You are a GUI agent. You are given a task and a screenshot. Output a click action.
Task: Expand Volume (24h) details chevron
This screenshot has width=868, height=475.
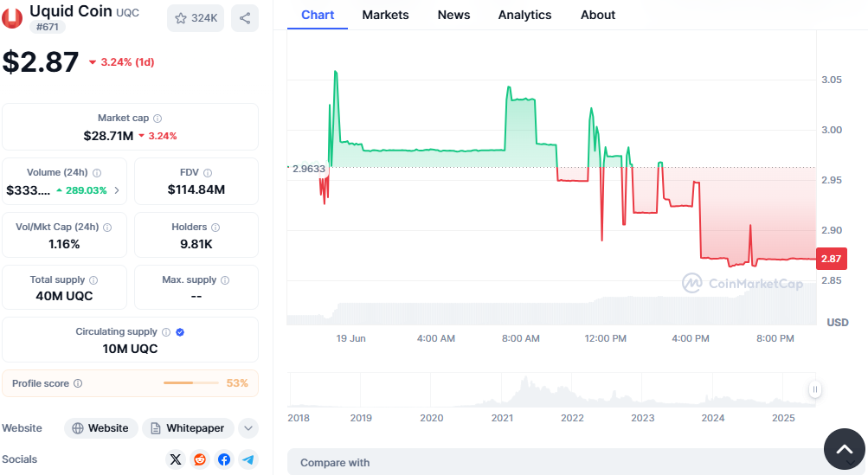coord(117,190)
